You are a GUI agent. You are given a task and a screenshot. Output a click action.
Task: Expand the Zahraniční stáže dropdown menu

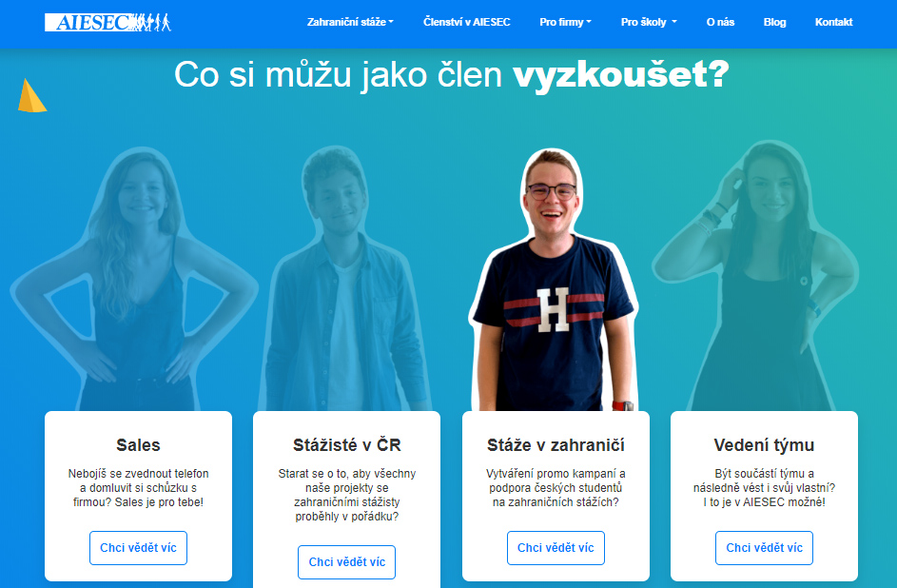pyautogui.click(x=350, y=22)
